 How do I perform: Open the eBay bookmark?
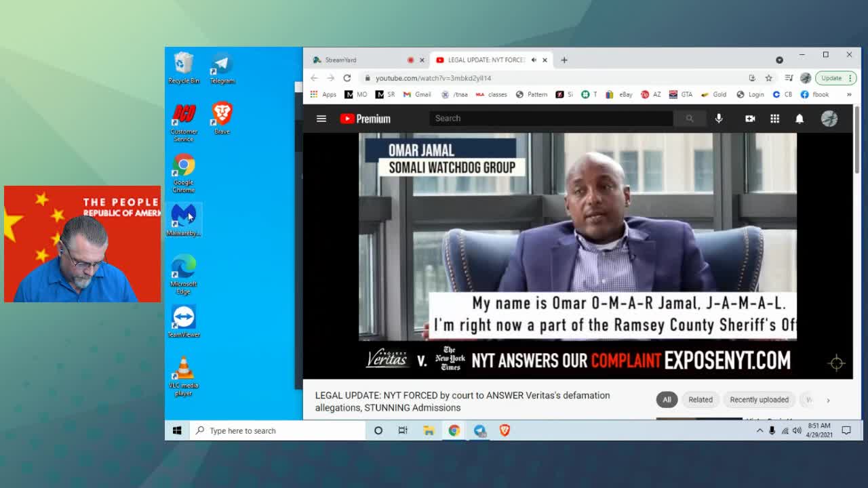click(x=619, y=95)
